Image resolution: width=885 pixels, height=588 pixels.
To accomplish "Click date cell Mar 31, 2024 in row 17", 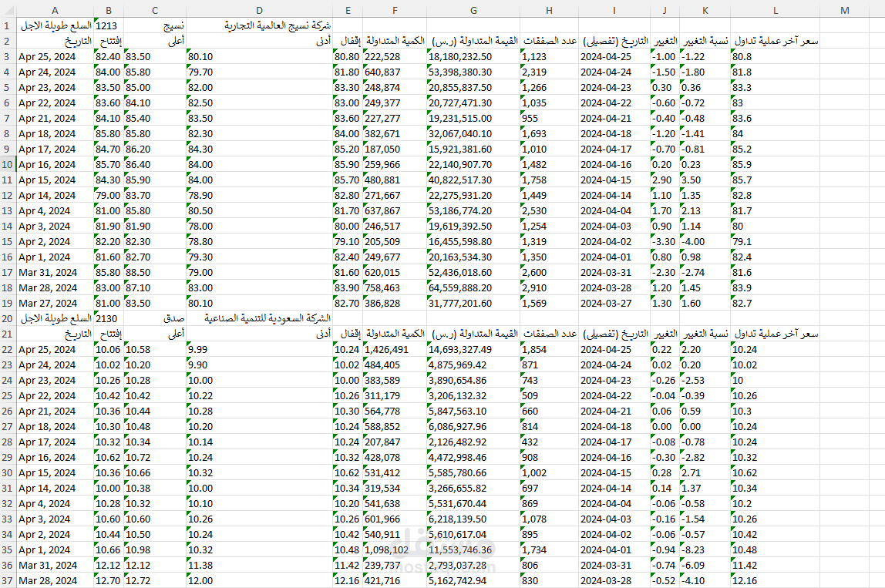I will point(55,273).
